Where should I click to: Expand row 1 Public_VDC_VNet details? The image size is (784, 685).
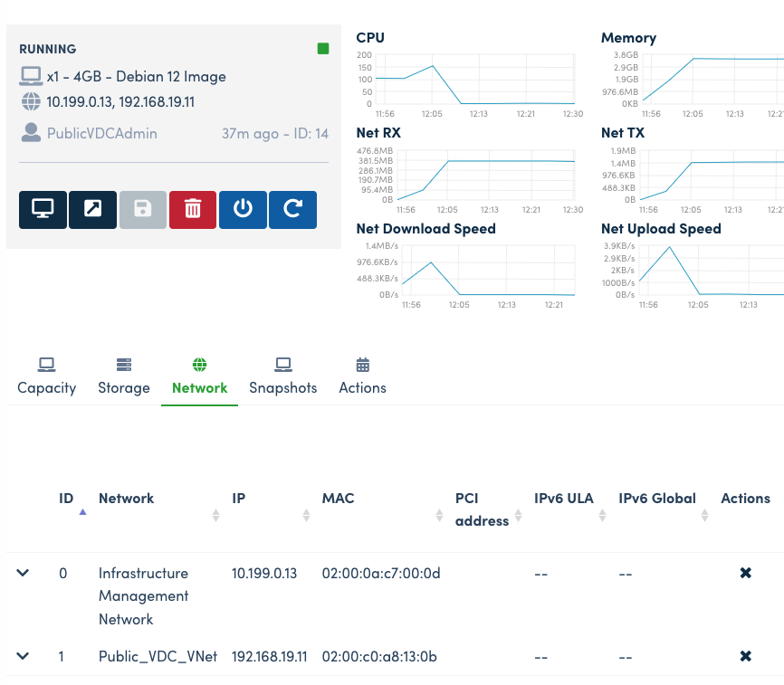click(24, 656)
